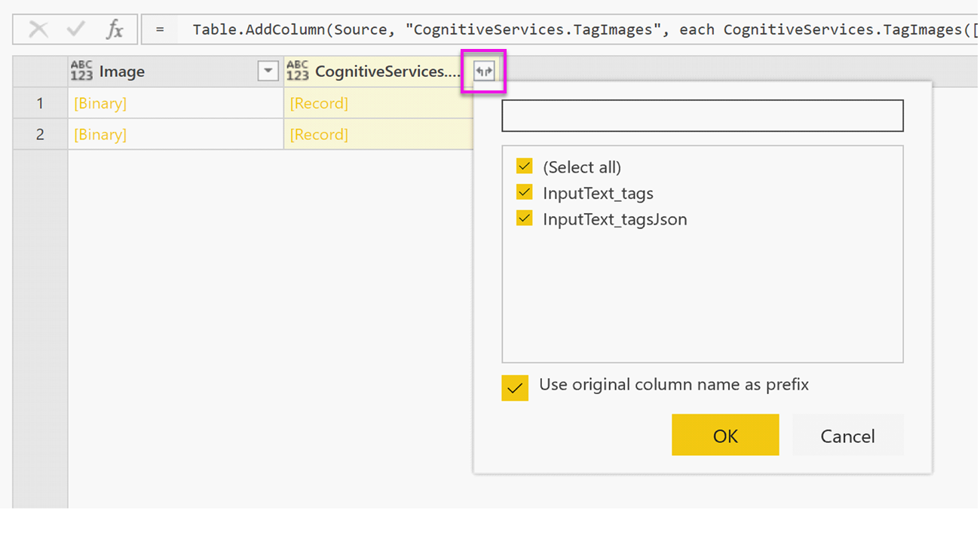
Task: Uncheck the InputText_tagsJson checkbox
Action: (x=525, y=218)
